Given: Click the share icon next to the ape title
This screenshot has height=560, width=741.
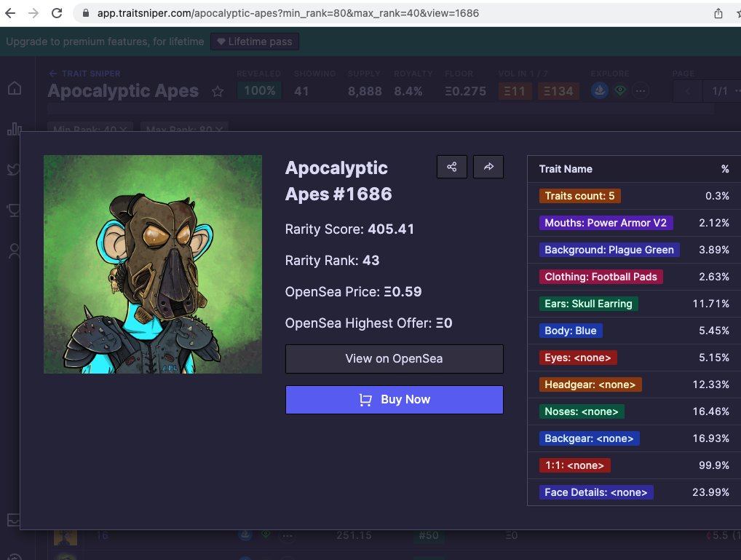Looking at the screenshot, I should (x=451, y=167).
